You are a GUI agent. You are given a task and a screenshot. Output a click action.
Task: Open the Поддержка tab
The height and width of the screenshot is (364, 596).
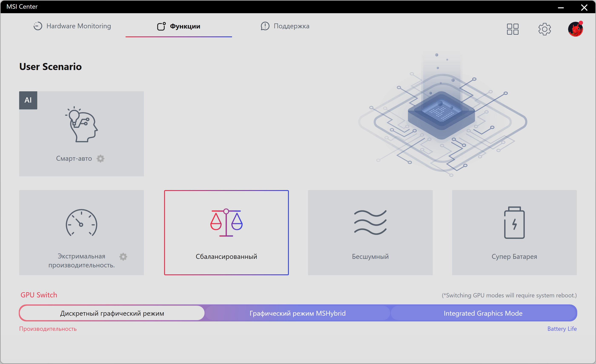(285, 26)
